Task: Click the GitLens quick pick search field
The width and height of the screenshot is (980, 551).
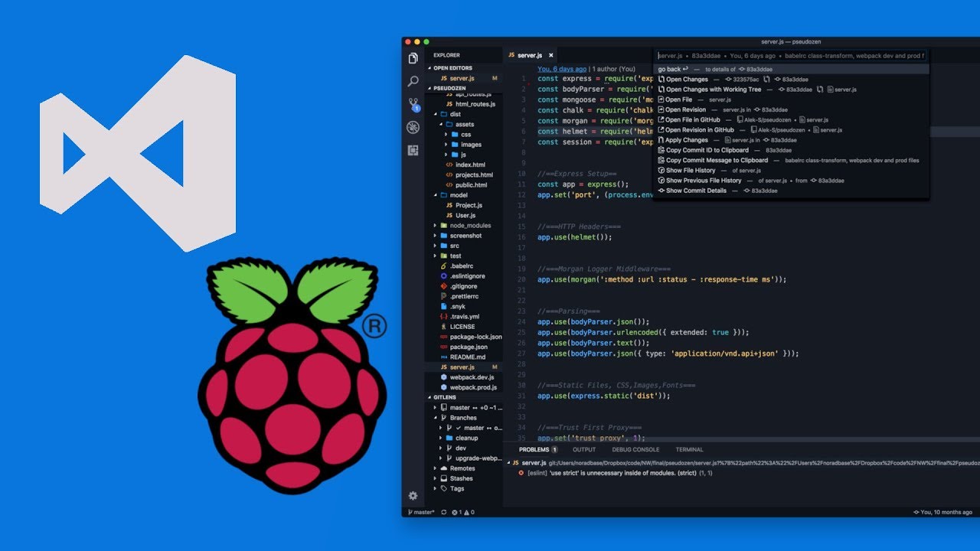Action: tap(791, 56)
